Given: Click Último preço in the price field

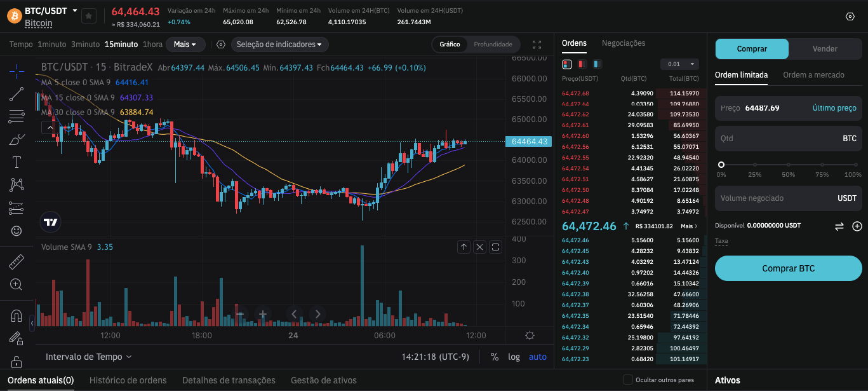Looking at the screenshot, I should pos(834,108).
